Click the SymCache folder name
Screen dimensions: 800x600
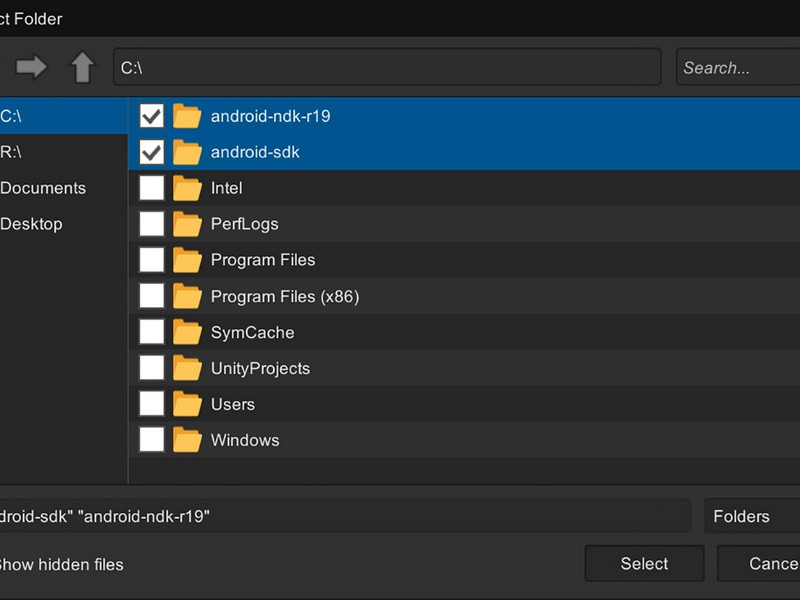coord(253,333)
